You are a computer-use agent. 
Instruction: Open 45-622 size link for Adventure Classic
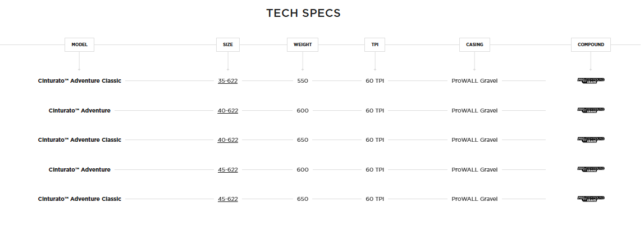(227, 199)
